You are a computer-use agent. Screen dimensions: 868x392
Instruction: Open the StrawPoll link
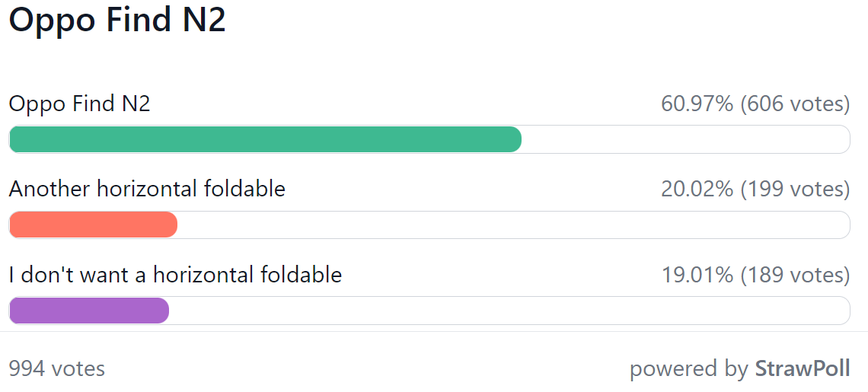coord(803,368)
